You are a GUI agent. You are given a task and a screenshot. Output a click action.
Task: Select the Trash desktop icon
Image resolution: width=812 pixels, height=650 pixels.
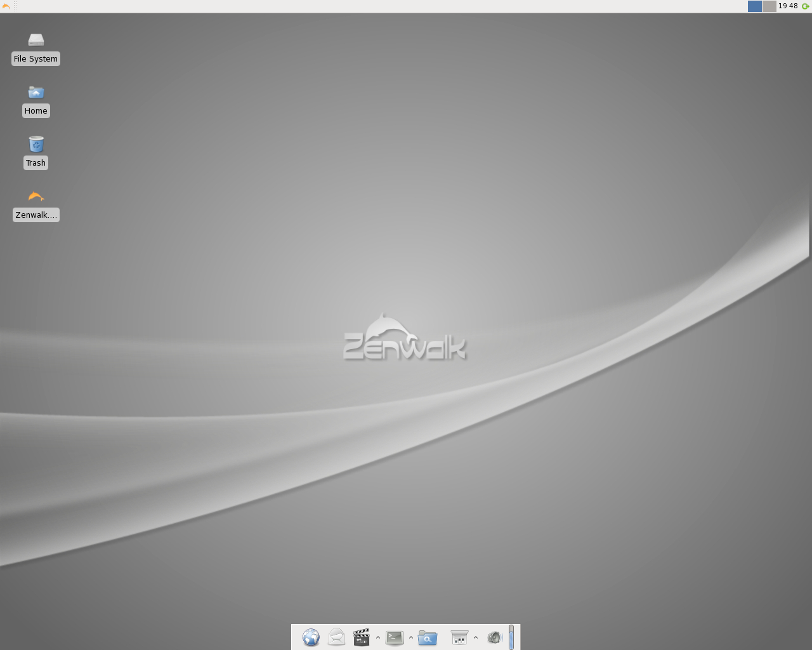click(36, 144)
